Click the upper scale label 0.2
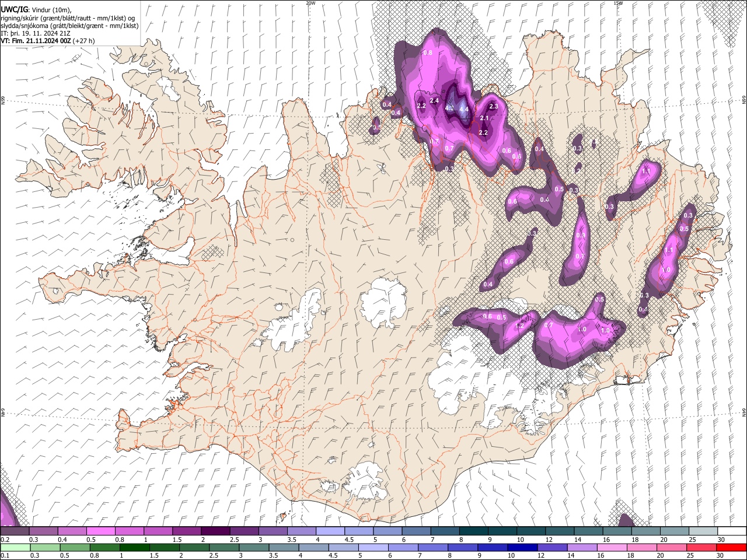This screenshot has height=560, width=747. (5, 540)
